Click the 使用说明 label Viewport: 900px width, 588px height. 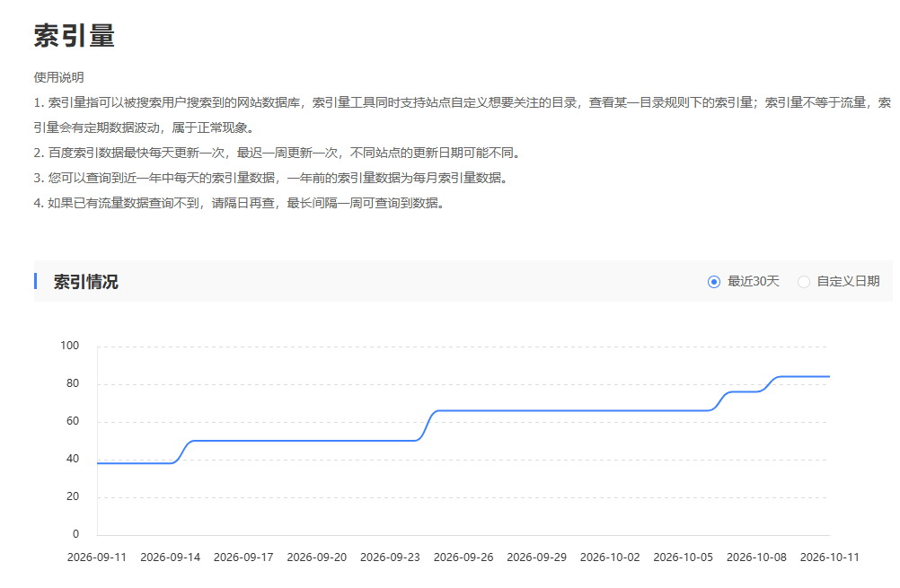(58, 77)
